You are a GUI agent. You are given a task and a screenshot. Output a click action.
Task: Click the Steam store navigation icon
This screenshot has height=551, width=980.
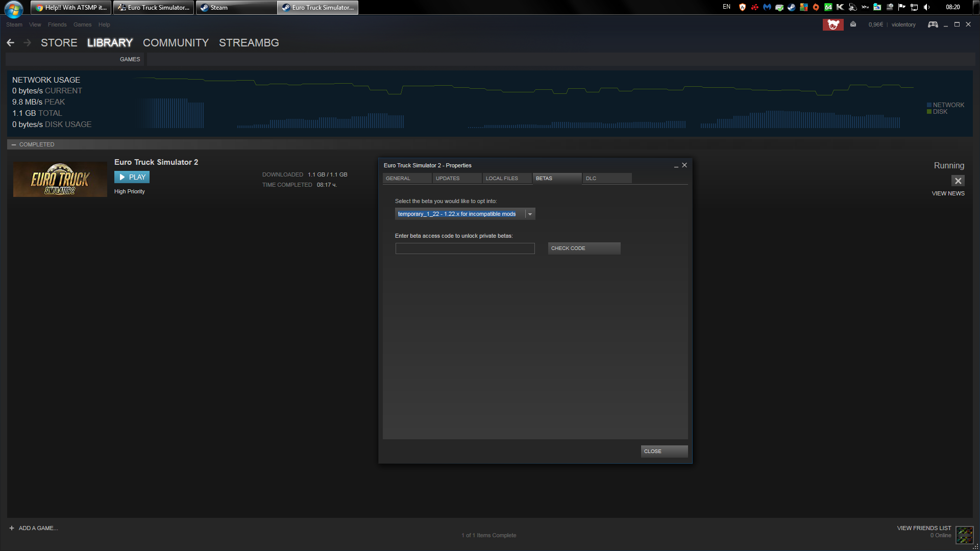pos(59,43)
